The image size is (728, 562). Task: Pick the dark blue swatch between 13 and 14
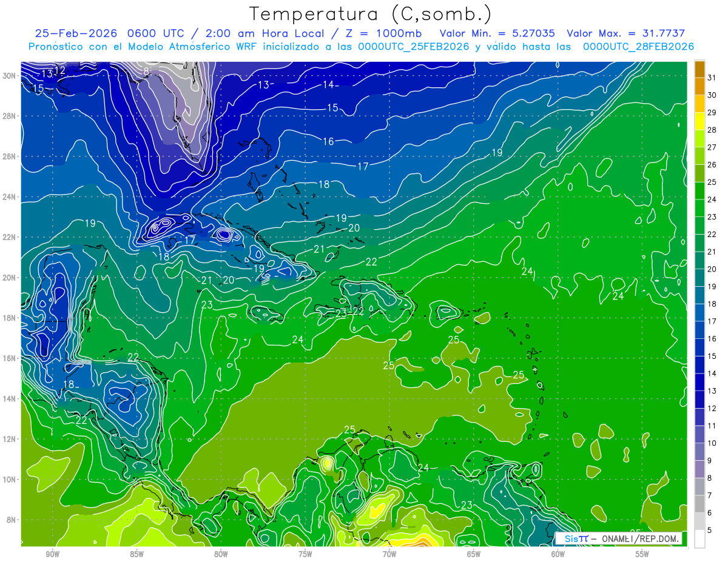pos(699,382)
